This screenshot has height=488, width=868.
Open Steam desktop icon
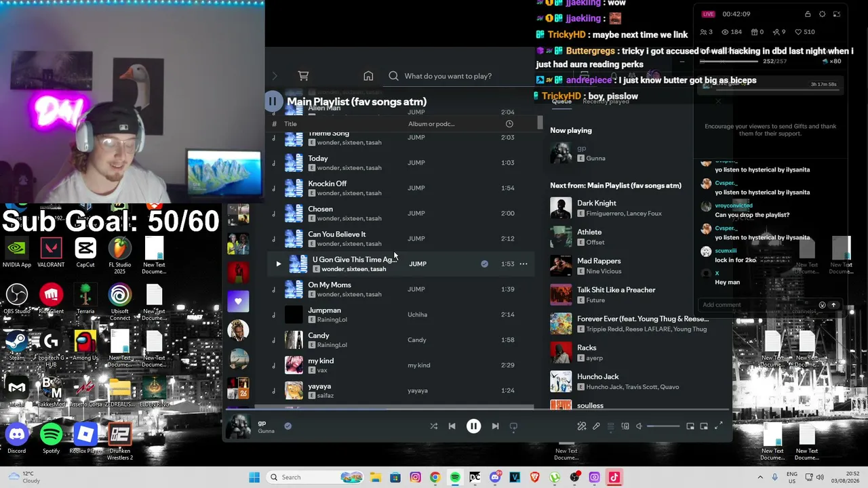(17, 346)
